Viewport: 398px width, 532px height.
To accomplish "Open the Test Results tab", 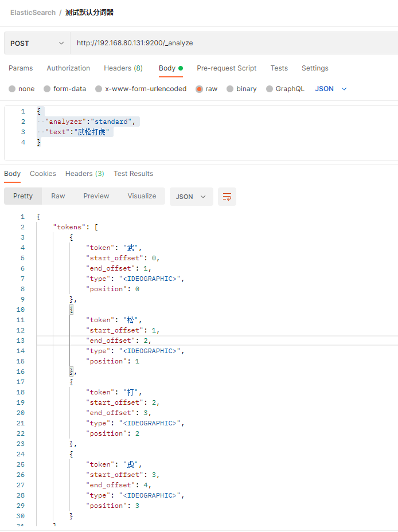I will (x=134, y=174).
